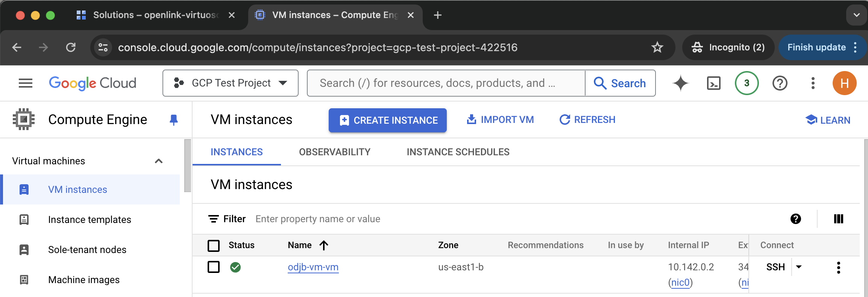Click REFRESH to reload instances
This screenshot has width=868, height=297.
(587, 120)
